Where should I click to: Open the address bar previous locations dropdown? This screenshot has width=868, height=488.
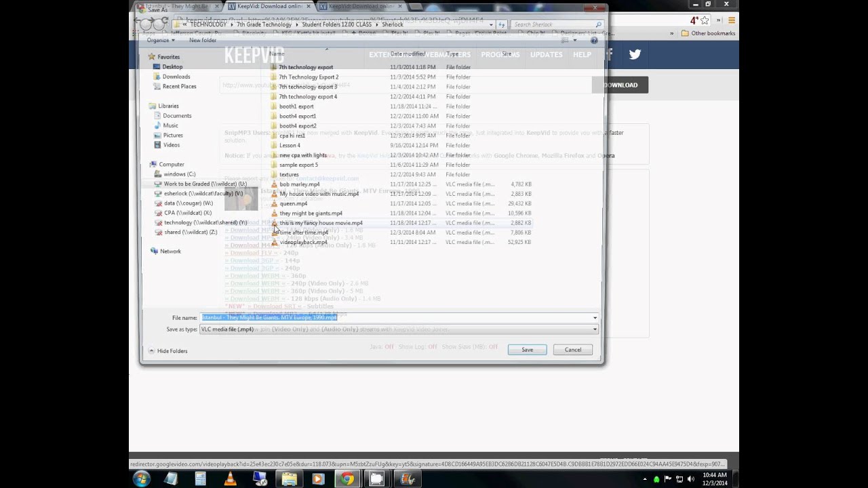pyautogui.click(x=490, y=24)
